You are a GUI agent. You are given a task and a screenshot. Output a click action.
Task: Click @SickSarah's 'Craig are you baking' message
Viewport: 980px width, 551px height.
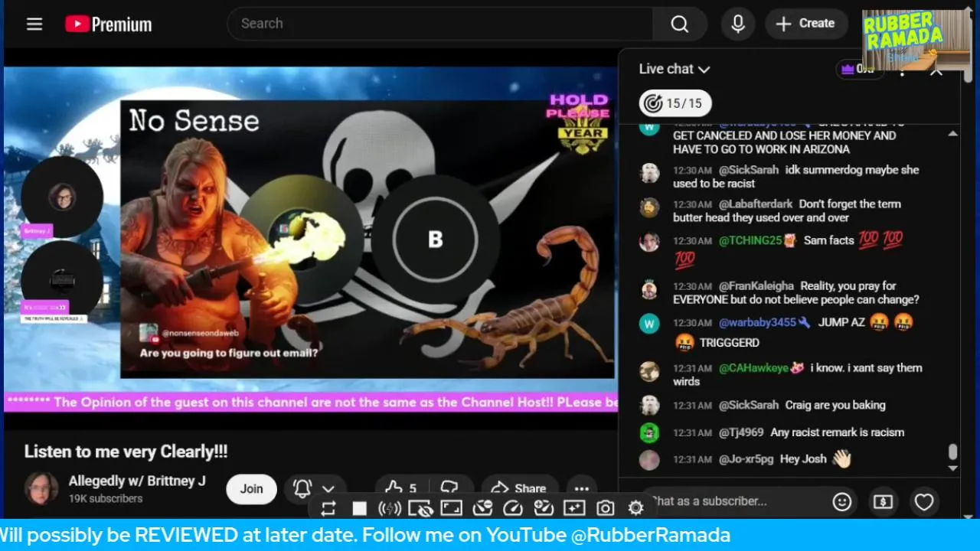pos(834,405)
